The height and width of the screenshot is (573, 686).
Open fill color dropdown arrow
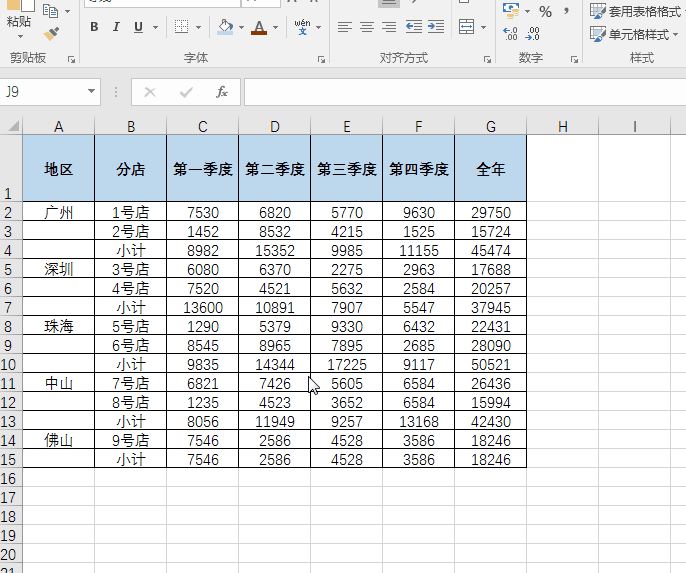tap(242, 27)
